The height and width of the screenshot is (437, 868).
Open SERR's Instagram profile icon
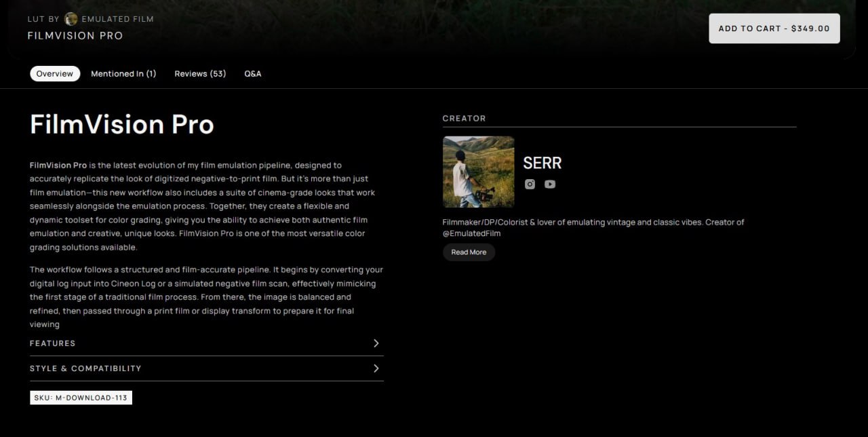[x=530, y=184]
